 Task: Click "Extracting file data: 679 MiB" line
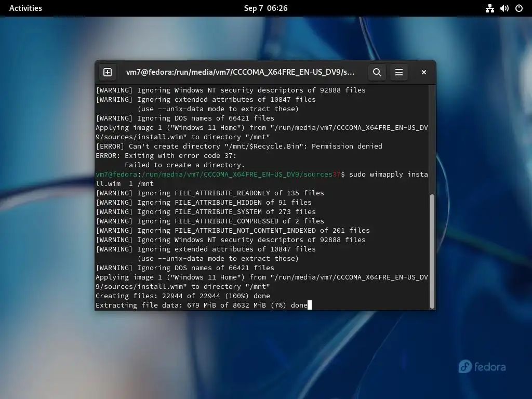(x=201, y=305)
